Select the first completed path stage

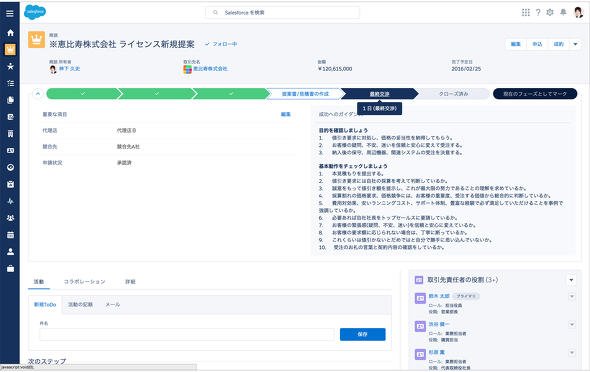pyautogui.click(x=83, y=94)
